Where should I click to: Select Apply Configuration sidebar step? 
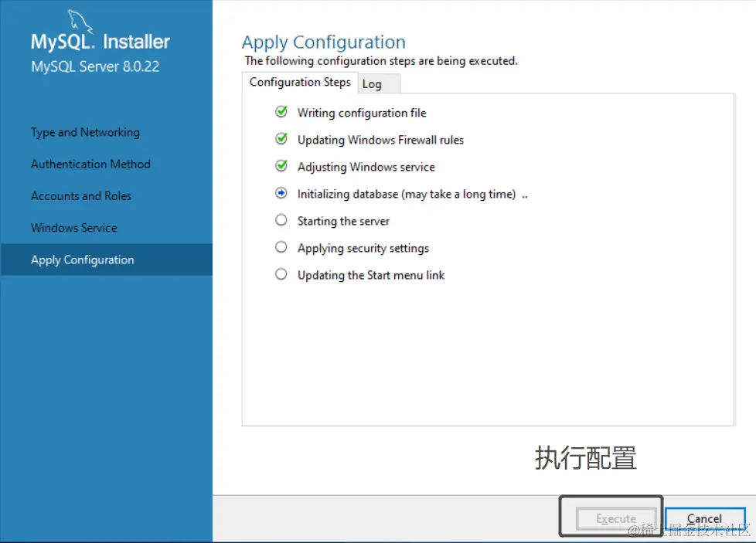(x=106, y=260)
